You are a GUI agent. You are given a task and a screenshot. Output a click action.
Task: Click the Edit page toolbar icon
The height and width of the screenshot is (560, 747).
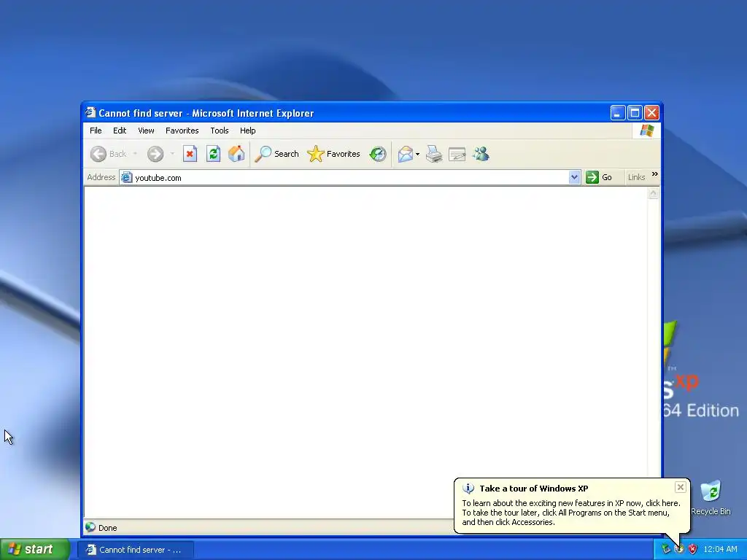pos(457,154)
